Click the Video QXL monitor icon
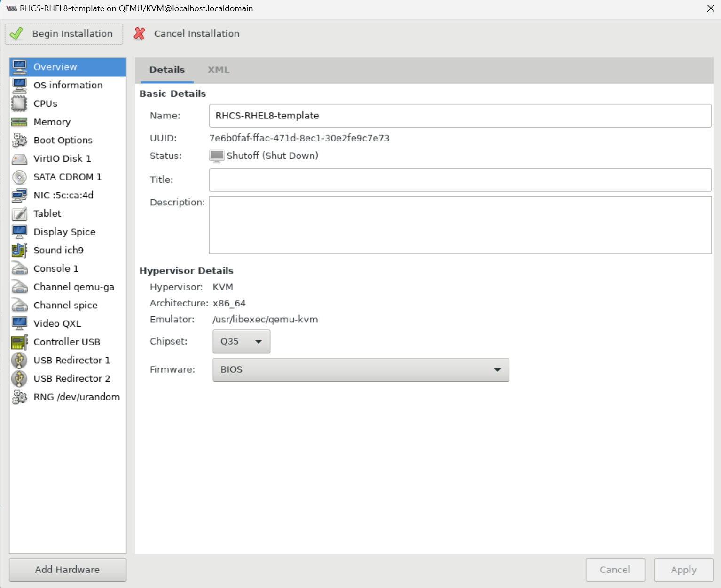This screenshot has height=588, width=721. 20,323
